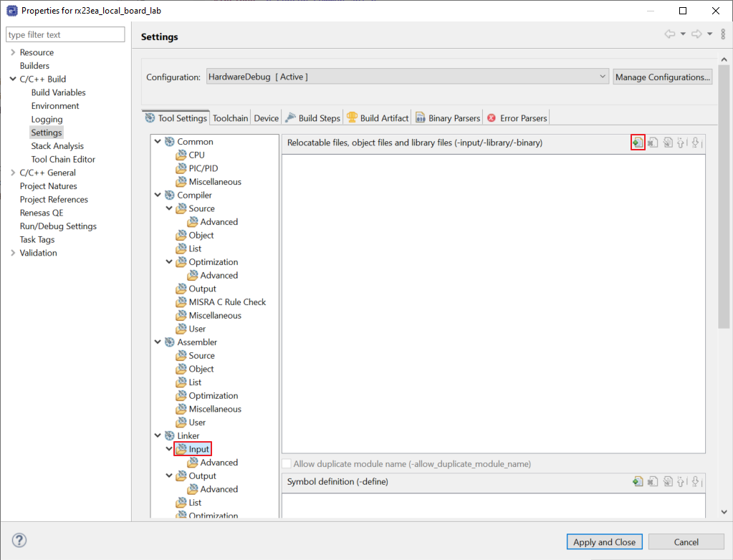Image resolution: width=733 pixels, height=560 pixels.
Task: Switch to the Toolchain tab
Action: 231,118
